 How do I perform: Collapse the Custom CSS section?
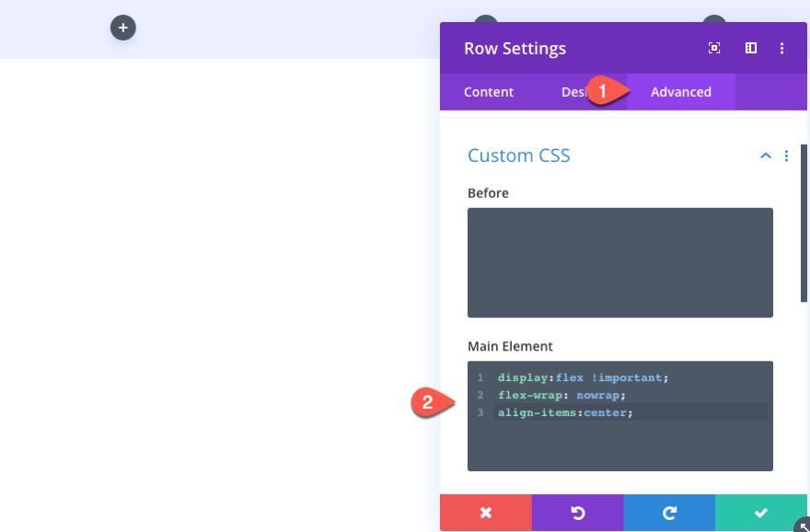765,156
